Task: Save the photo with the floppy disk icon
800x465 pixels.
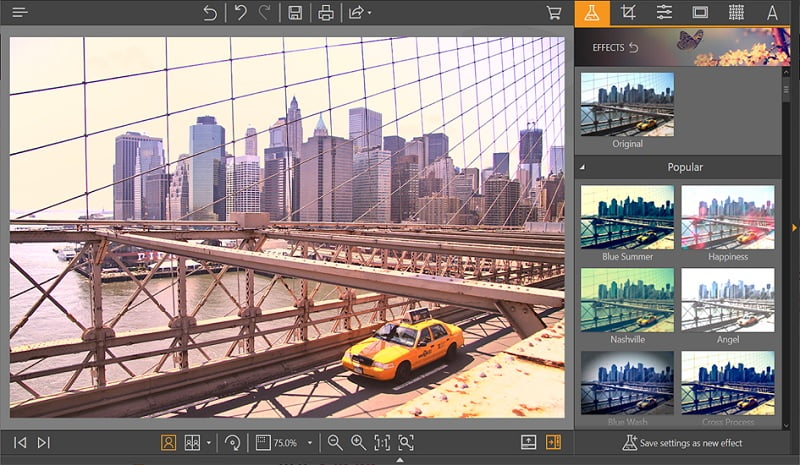Action: point(295,13)
